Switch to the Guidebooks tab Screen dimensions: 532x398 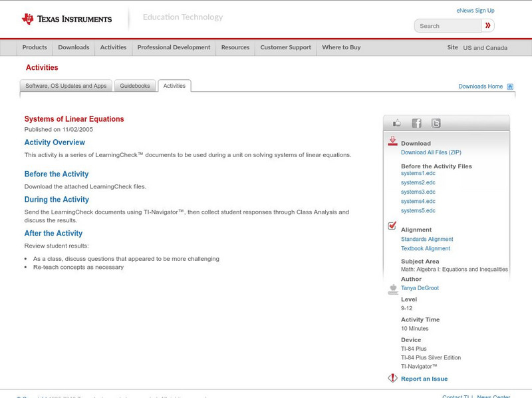click(x=135, y=86)
